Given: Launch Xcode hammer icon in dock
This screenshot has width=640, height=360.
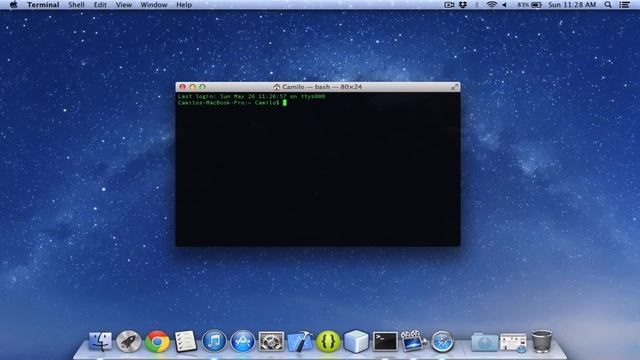Looking at the screenshot, I should click(x=300, y=341).
